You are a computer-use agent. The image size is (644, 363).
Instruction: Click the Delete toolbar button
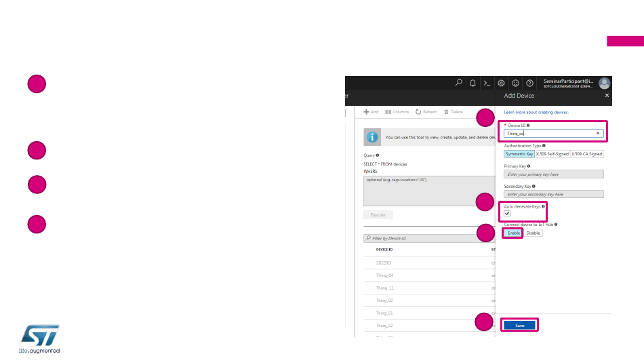(453, 112)
